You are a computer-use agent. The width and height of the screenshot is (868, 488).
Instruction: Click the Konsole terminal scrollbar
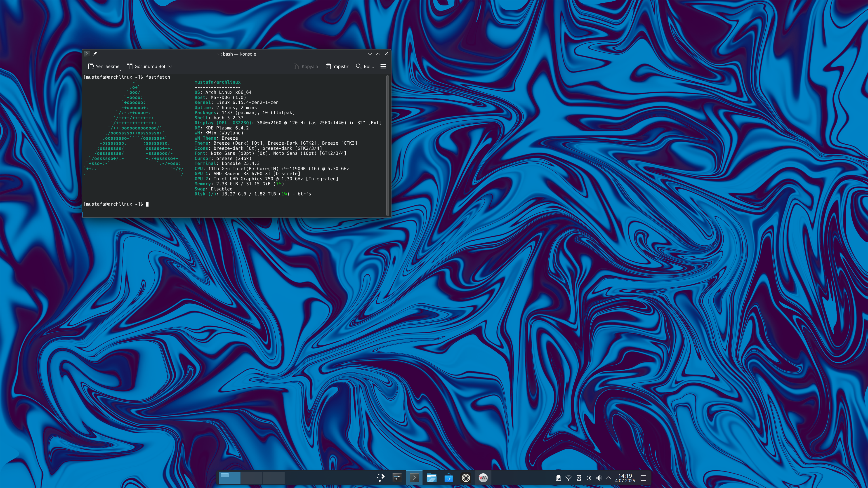point(387,145)
